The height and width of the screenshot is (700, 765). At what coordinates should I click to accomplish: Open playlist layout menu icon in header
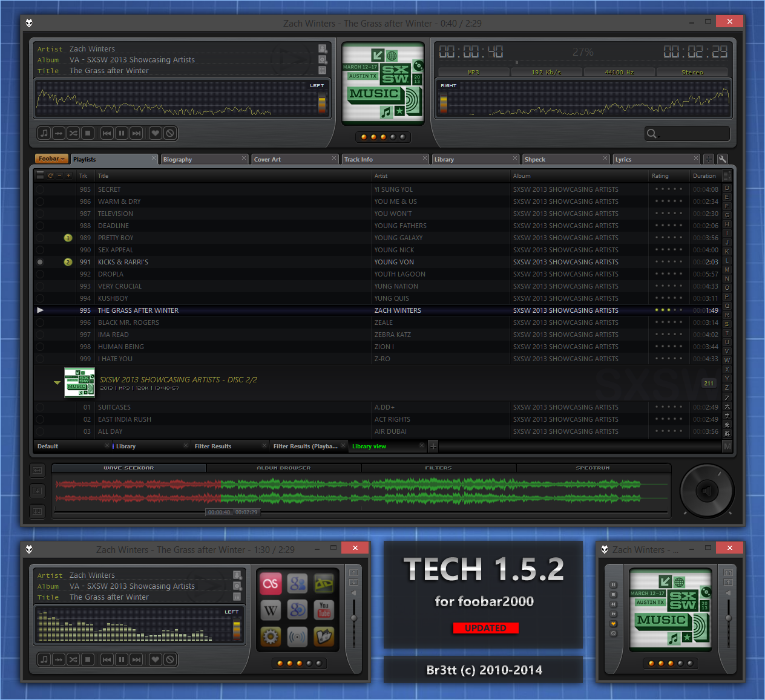tap(40, 175)
